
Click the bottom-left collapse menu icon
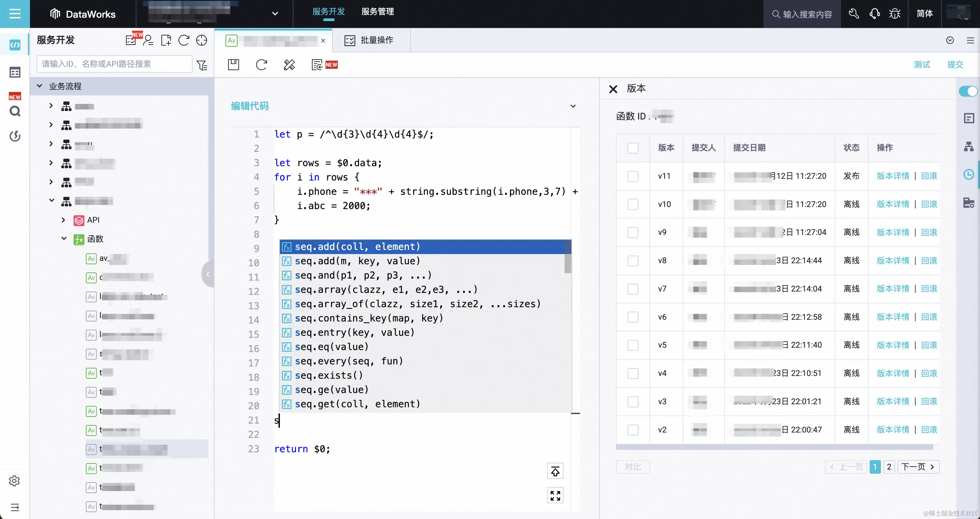15,507
